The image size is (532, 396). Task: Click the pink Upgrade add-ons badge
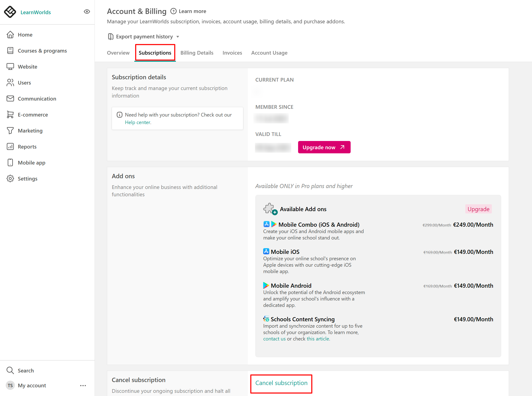478,209
